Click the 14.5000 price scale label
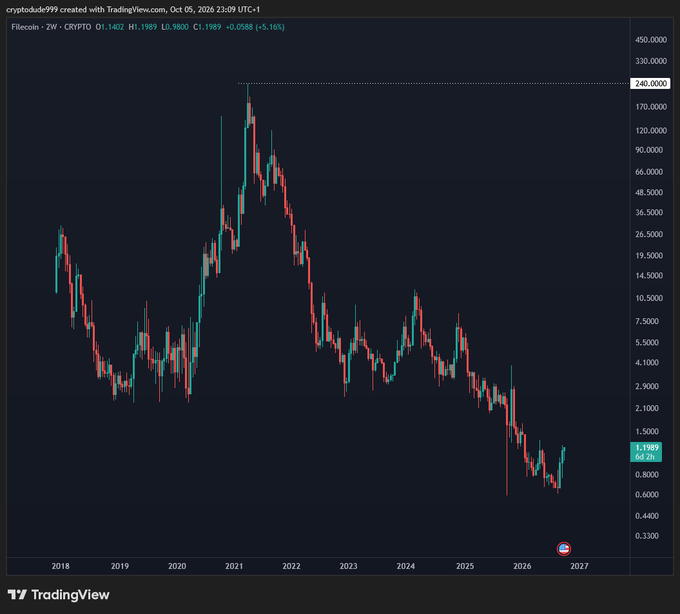This screenshot has width=680, height=614. tap(649, 276)
